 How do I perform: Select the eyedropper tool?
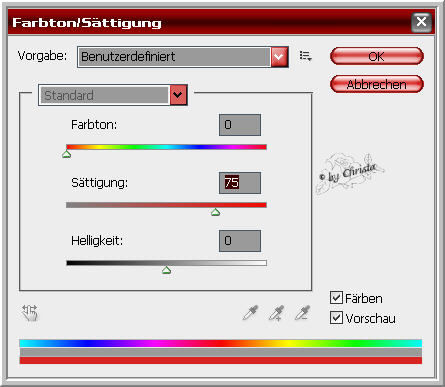click(x=250, y=313)
